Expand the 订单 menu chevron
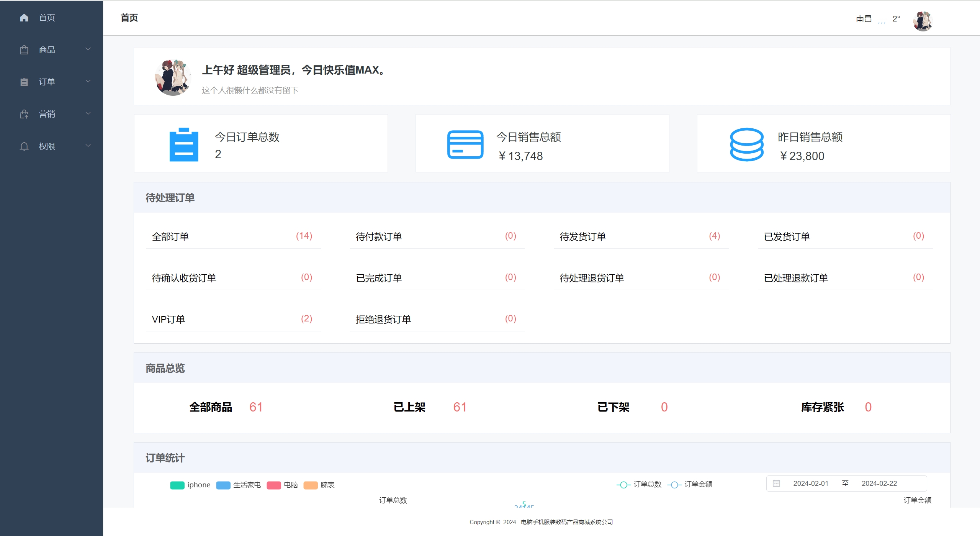 click(x=88, y=81)
